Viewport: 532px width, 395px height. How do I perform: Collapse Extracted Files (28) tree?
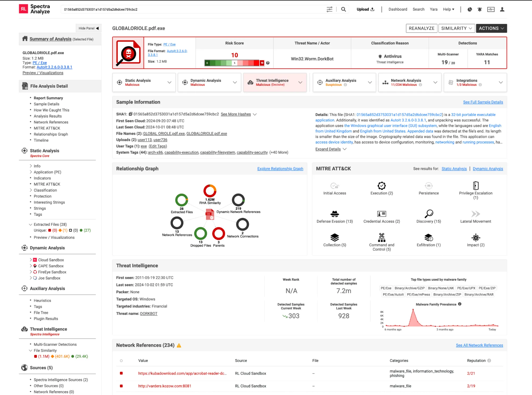pos(31,224)
